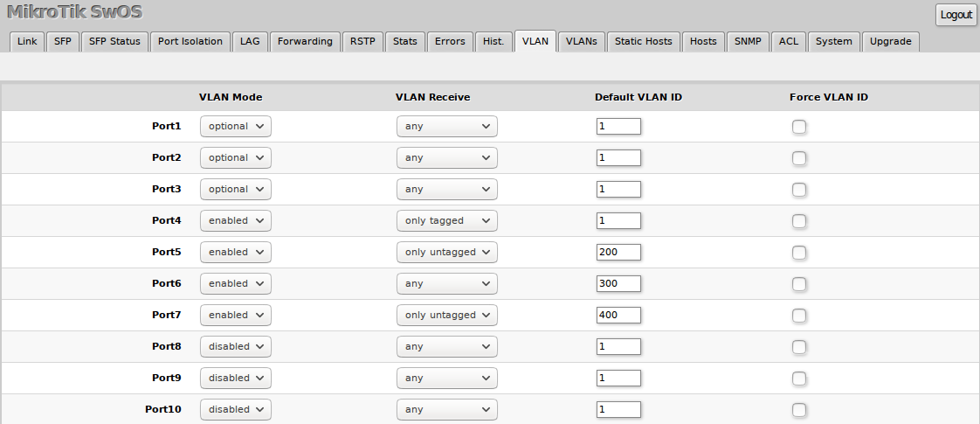Click the Logout button

click(956, 15)
